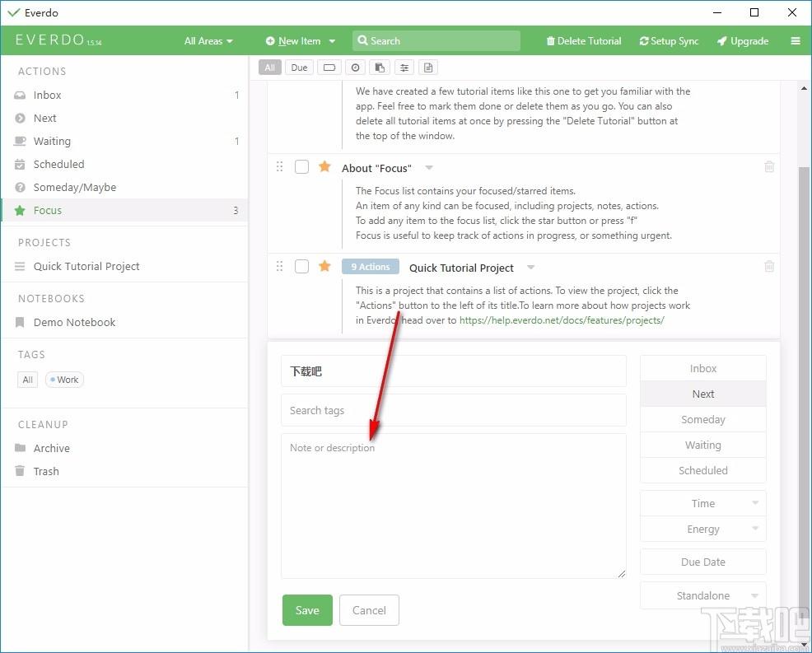Viewport: 812px width, 653px height.
Task: Click the Note or description textarea
Action: (x=454, y=506)
